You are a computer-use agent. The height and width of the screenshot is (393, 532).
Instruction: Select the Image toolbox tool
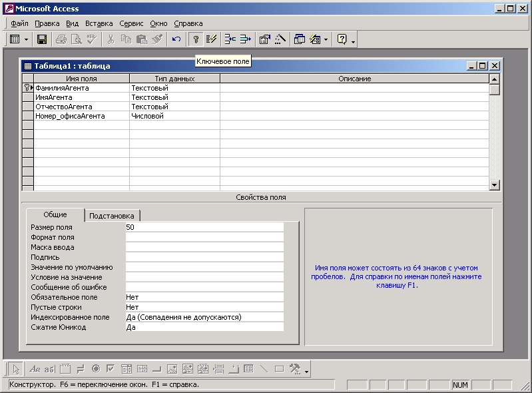coord(172,369)
